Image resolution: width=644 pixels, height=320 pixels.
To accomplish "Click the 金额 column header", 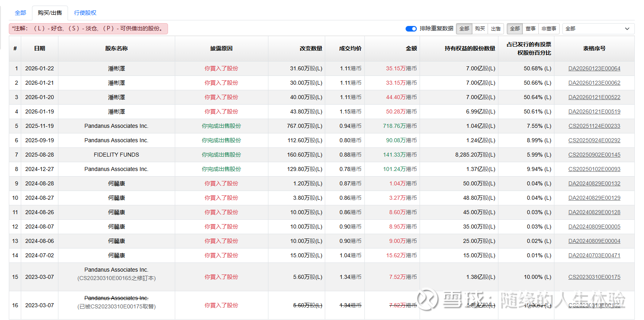I will 411,48.
